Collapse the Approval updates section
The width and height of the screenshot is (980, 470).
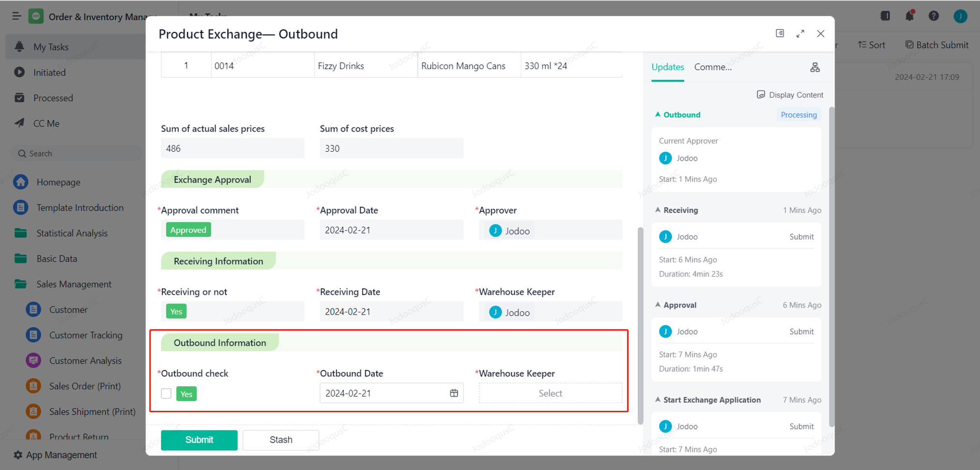point(658,305)
